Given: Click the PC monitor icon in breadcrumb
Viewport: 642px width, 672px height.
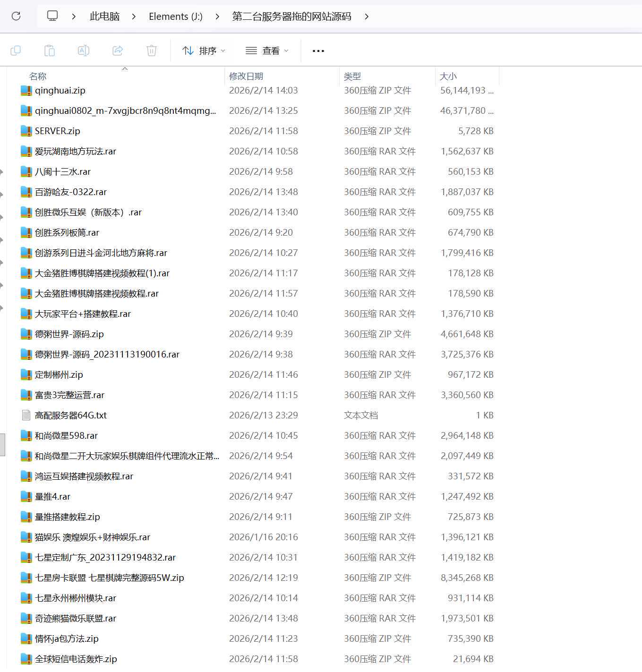Looking at the screenshot, I should click(52, 16).
